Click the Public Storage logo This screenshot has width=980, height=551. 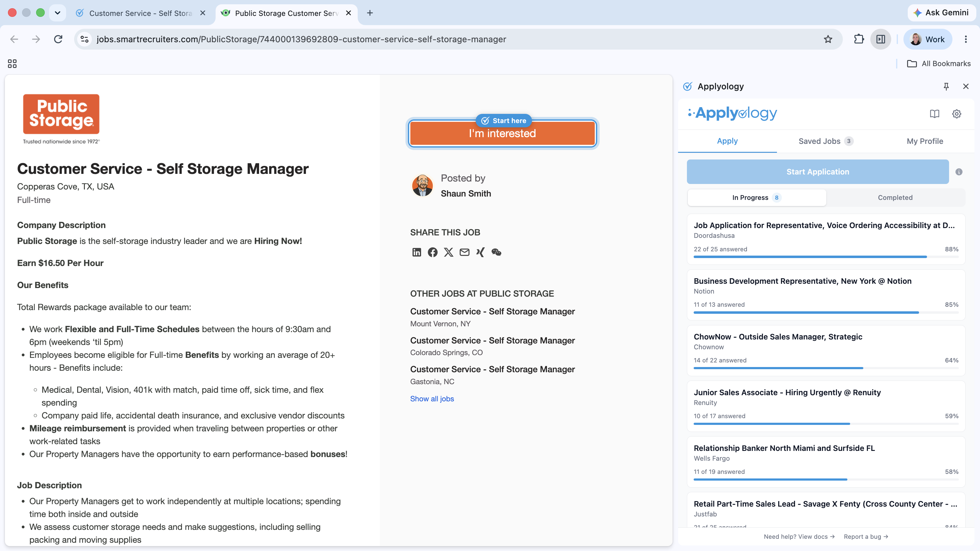[61, 119]
